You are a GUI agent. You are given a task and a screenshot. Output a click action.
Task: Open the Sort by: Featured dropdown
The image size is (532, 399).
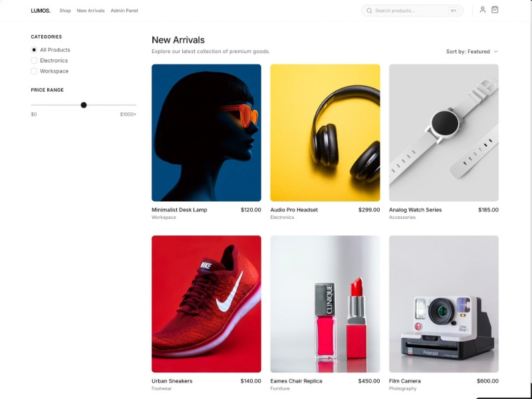pyautogui.click(x=471, y=51)
